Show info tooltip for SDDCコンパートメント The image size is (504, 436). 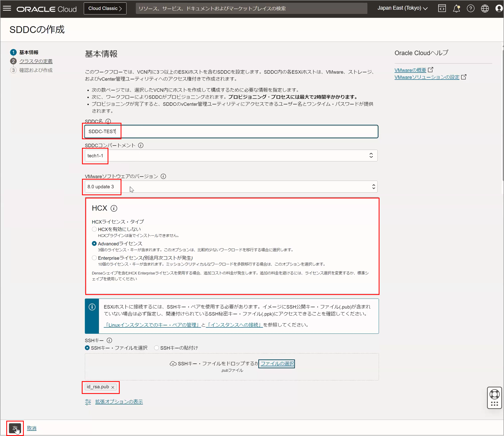(x=141, y=145)
